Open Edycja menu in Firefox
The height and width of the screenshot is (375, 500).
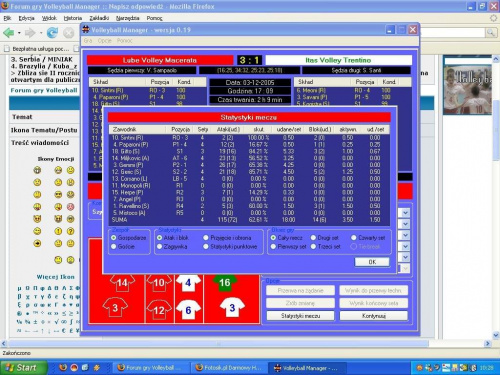click(x=26, y=18)
